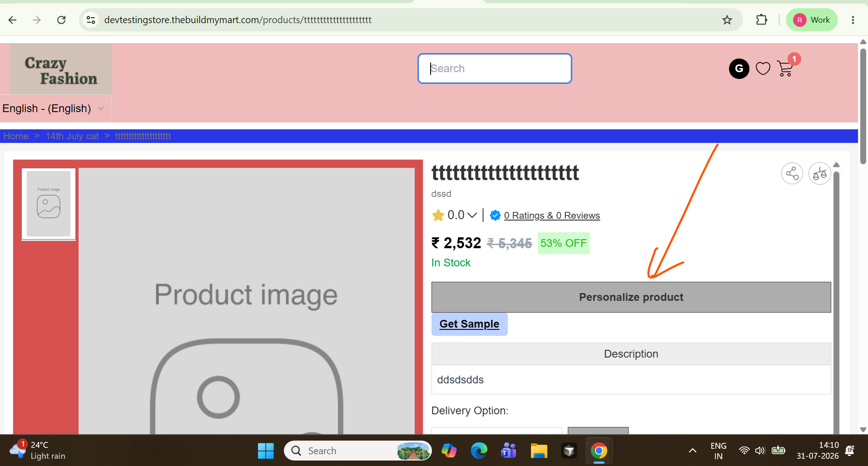Select the product image thumbnail

pyautogui.click(x=49, y=204)
